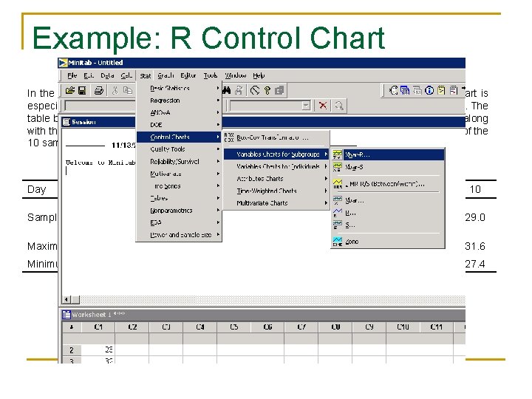
Task: Click the blue Info circle icon
Action: (429, 91)
